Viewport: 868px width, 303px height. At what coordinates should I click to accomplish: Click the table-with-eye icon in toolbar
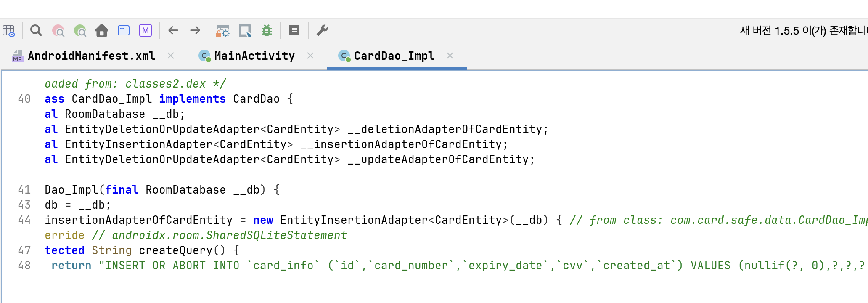(9, 31)
